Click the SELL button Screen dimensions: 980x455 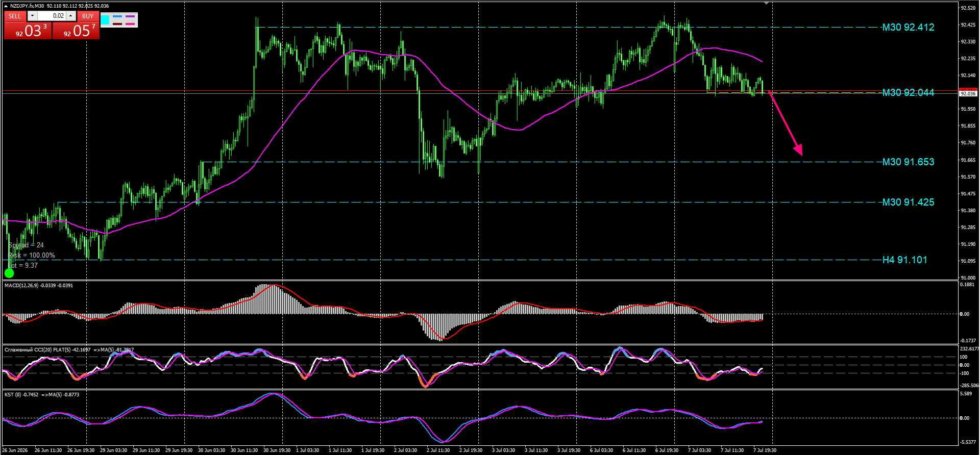[15, 16]
